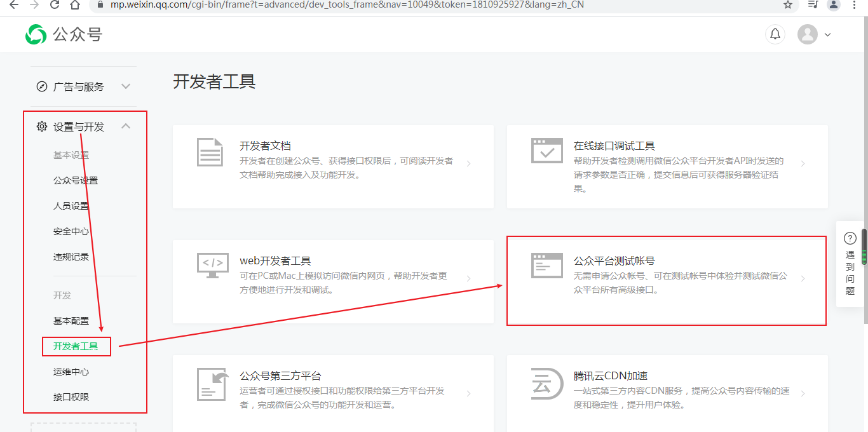Click the 设置与开发 gear icon

coord(42,126)
